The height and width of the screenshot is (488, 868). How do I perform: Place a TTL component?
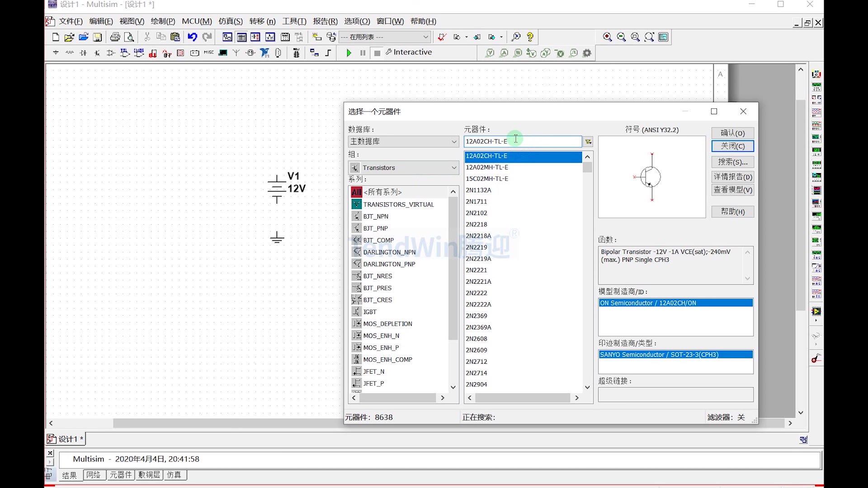coord(125,53)
